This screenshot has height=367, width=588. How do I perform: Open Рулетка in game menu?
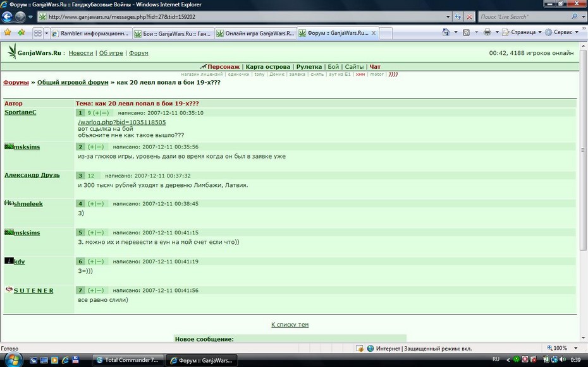click(x=309, y=67)
